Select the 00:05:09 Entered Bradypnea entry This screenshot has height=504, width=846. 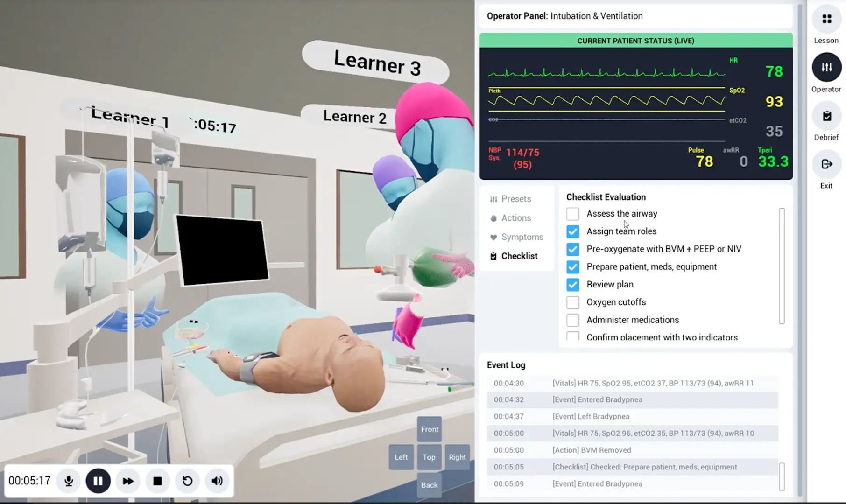(633, 483)
